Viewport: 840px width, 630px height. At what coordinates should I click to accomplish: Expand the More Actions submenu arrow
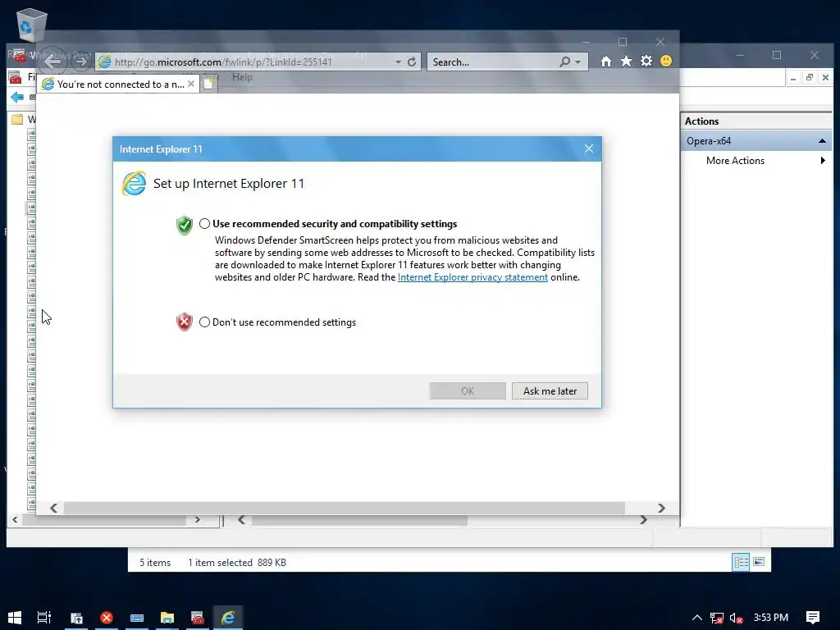click(x=823, y=160)
